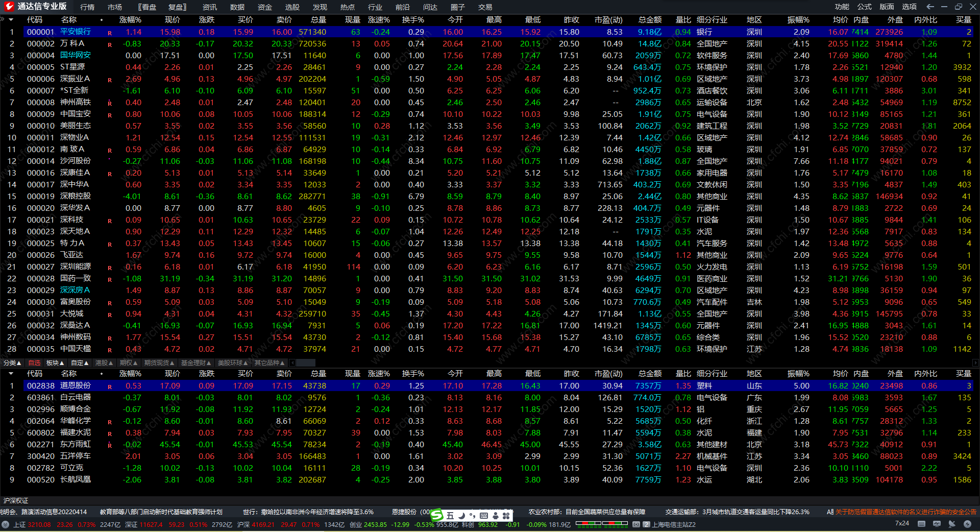The height and width of the screenshot is (532, 980).
Task: Click the R marker beside 中国宝安
Action: click(110, 115)
